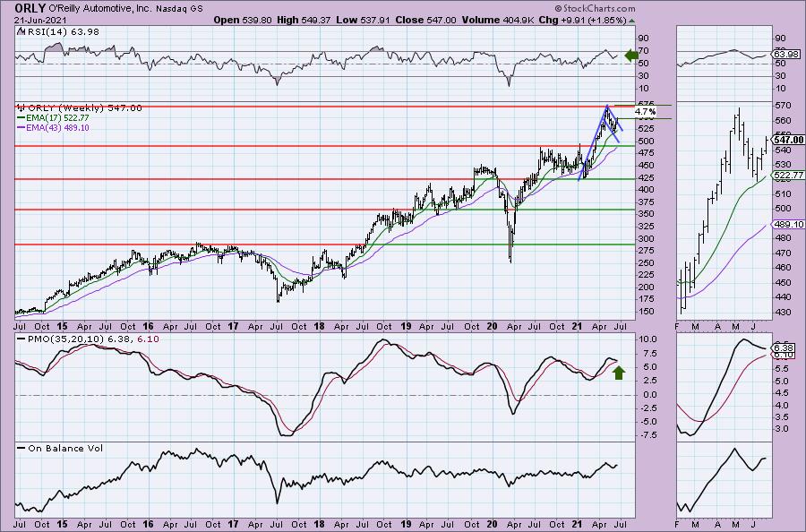The image size is (806, 532).
Task: Select the Low 537.91 value
Action: point(364,20)
